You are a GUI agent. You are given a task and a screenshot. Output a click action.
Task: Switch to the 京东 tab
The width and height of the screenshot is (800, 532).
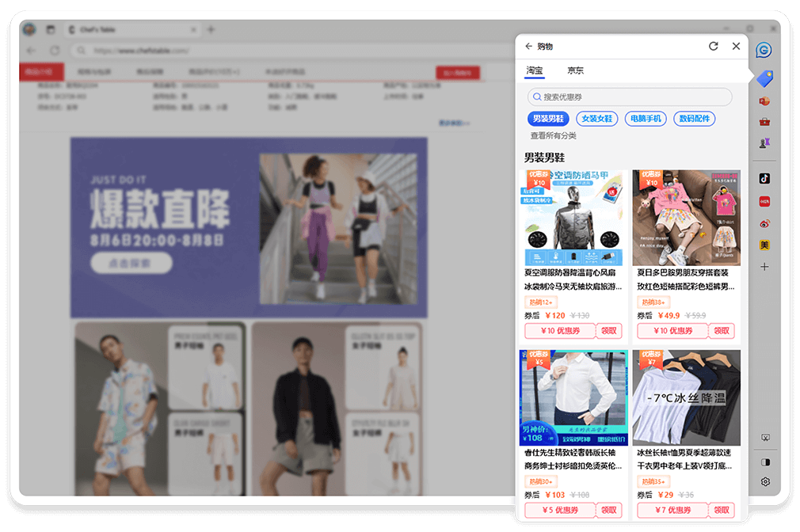point(575,70)
